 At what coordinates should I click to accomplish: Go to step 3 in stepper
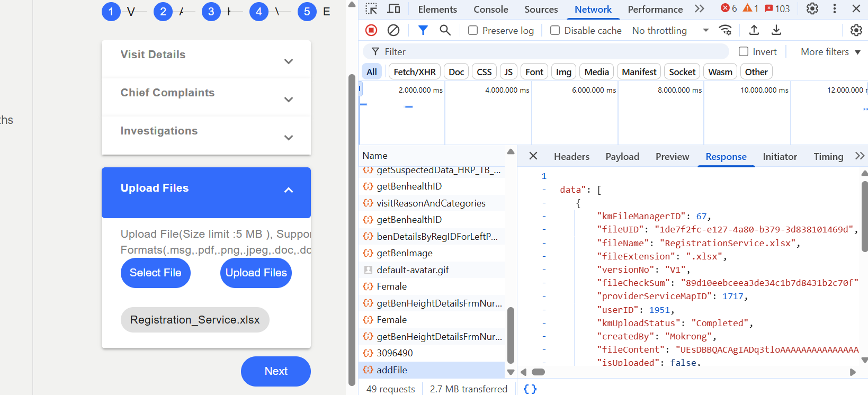211,12
